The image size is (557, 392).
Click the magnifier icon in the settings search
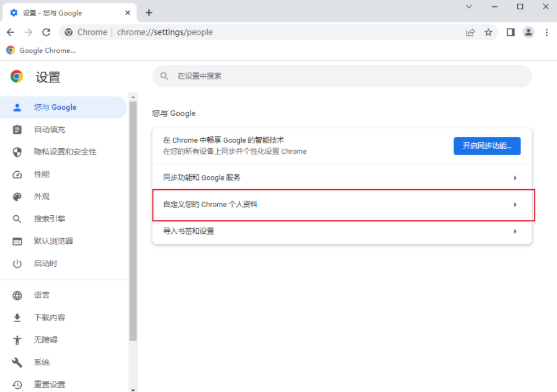pyautogui.click(x=164, y=76)
